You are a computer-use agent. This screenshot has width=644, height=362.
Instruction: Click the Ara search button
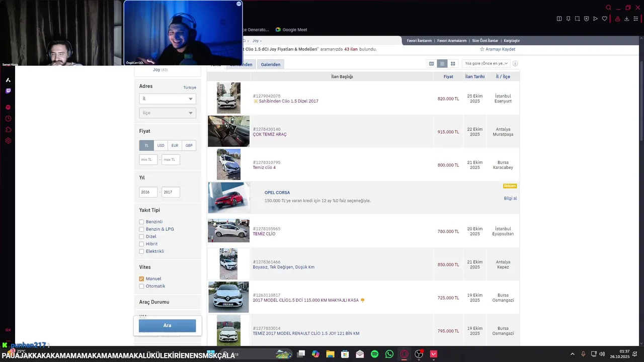[167, 325]
